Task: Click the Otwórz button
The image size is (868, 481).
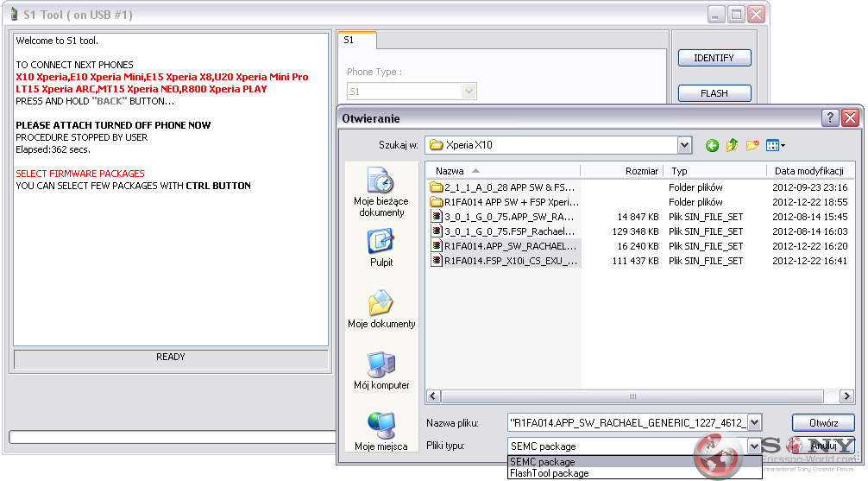Action: [x=823, y=423]
